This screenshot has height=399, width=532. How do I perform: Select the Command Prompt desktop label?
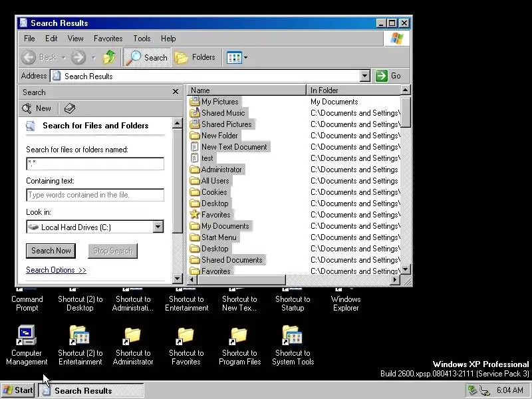[27, 303]
